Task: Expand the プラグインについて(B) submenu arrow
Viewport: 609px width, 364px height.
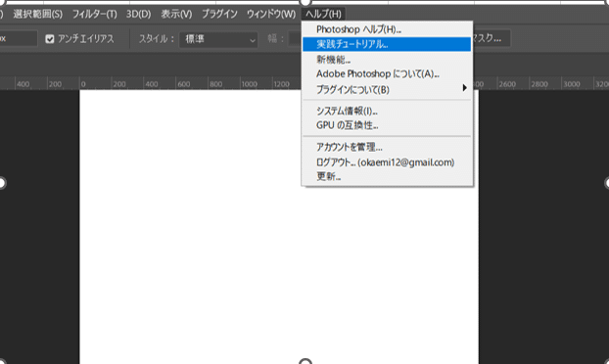Action: coord(464,88)
